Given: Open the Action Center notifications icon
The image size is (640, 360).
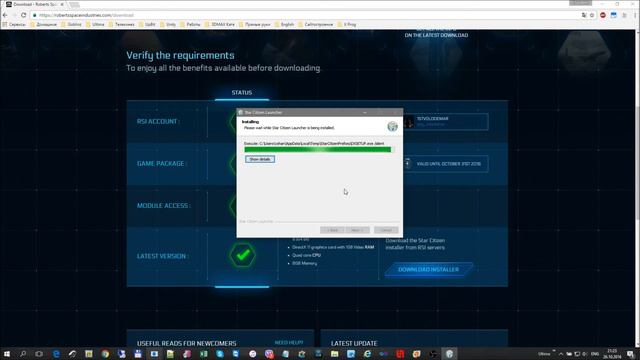Looking at the screenshot, I should [x=631, y=354].
